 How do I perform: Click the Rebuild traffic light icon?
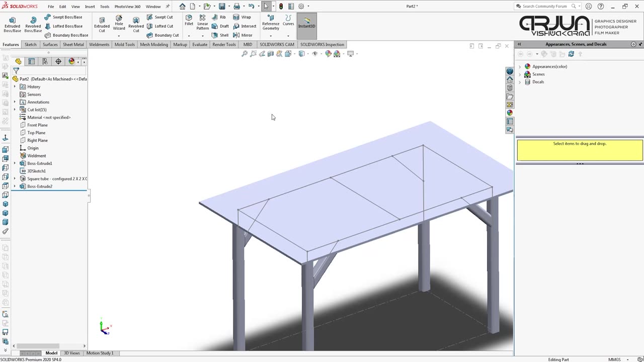point(281,7)
